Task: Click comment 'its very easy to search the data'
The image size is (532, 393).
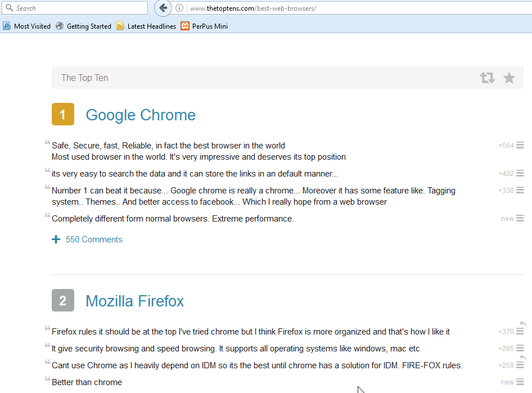Action: coord(195,174)
